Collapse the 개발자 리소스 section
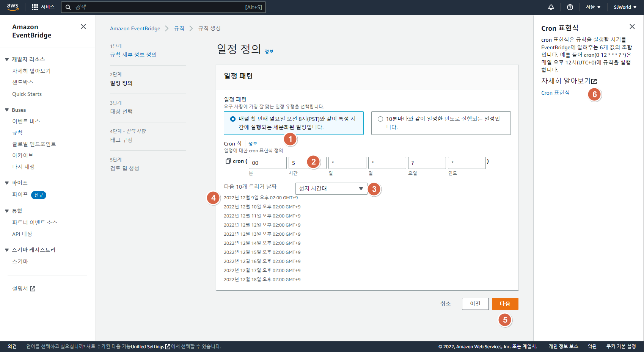This screenshot has width=644, height=352. click(7, 59)
